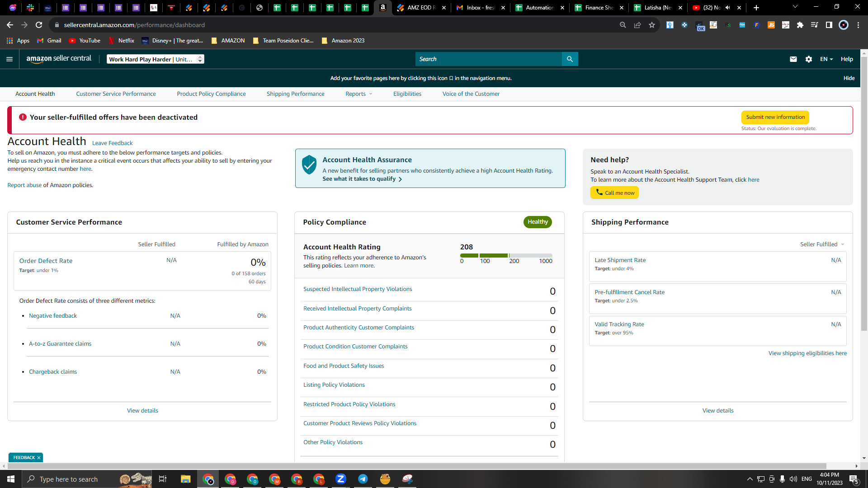Click the browser back arrow
Viewport: 868px width, 488px height.
coord(10,25)
